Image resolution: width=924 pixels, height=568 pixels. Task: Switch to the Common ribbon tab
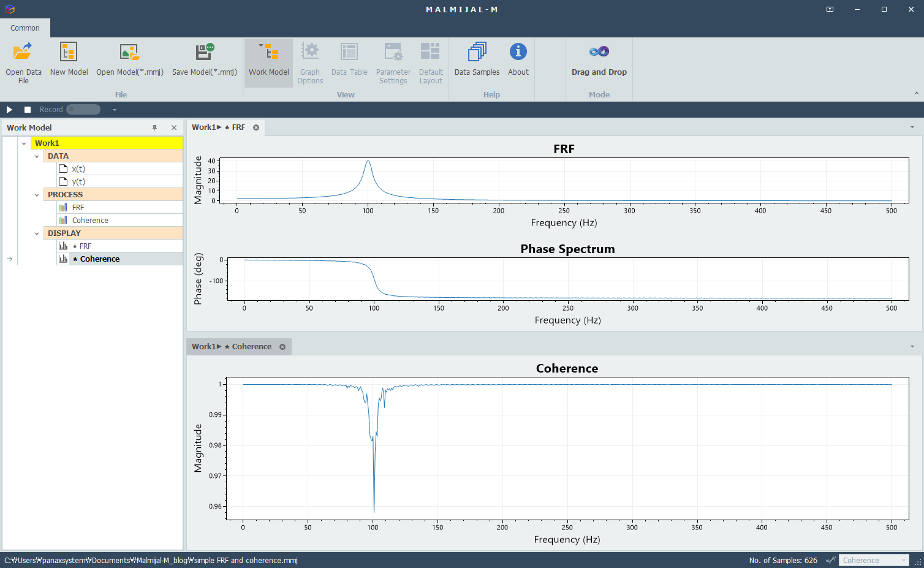[25, 28]
